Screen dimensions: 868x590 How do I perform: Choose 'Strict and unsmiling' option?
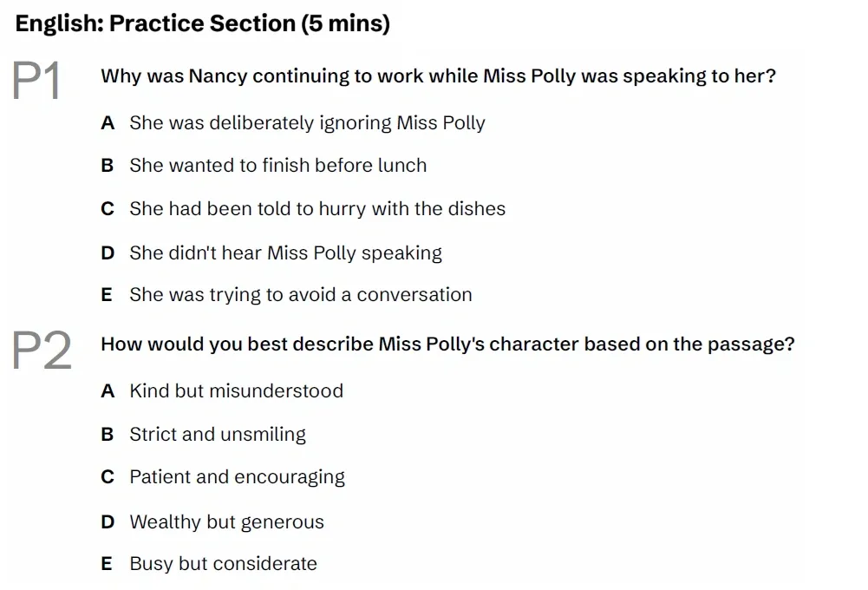(218, 435)
